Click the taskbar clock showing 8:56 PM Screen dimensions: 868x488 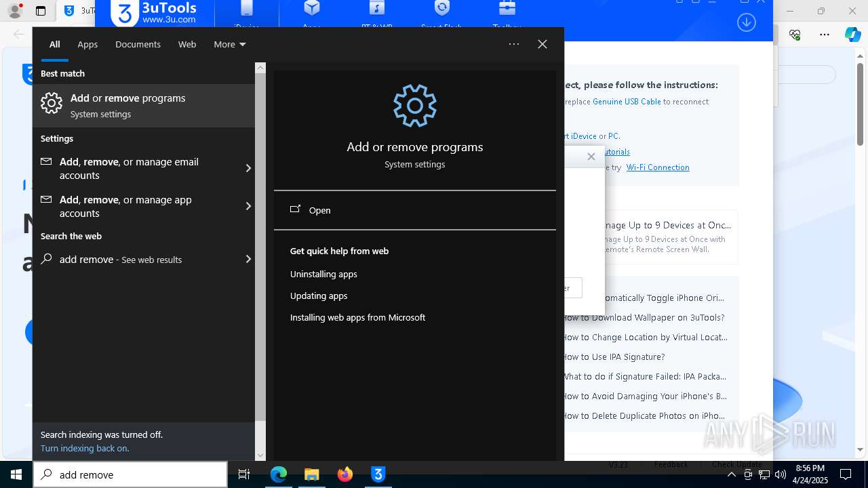(x=810, y=474)
